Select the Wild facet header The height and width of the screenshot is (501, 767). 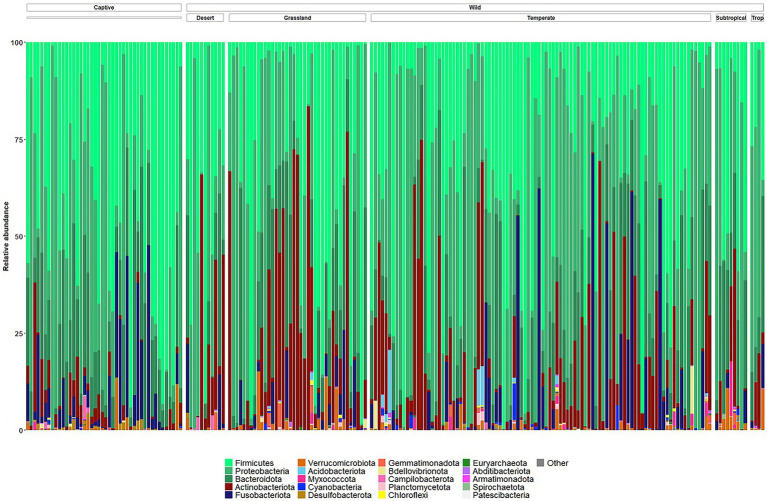(x=474, y=7)
